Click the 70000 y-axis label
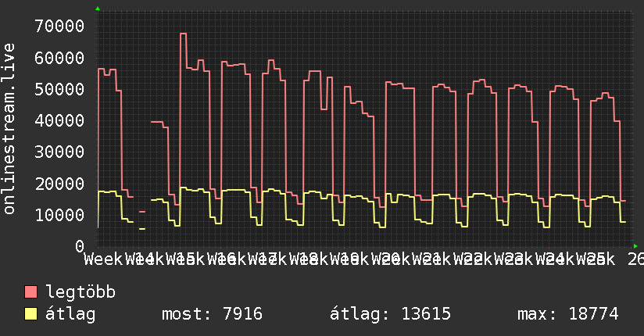The width and height of the screenshot is (644, 336). [x=59, y=27]
